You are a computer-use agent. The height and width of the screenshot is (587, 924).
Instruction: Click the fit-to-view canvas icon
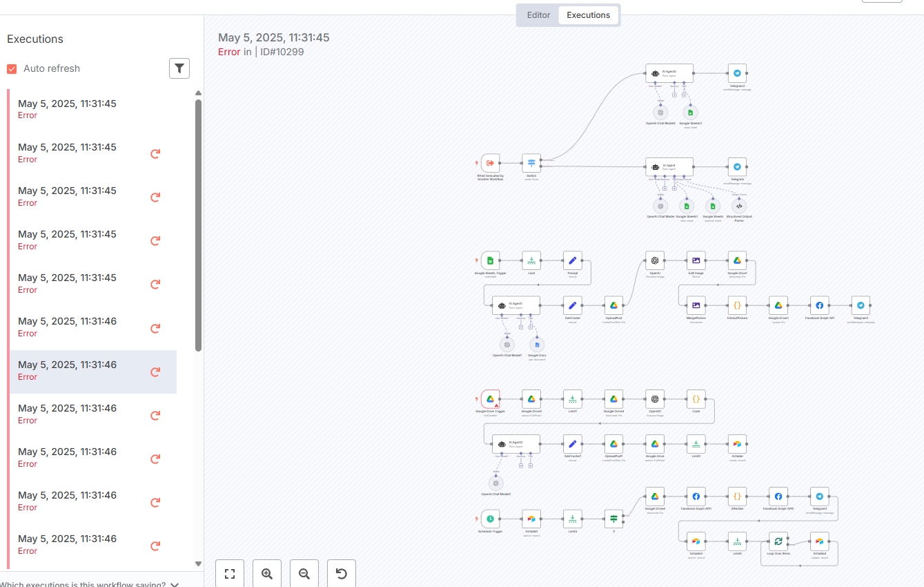point(230,574)
